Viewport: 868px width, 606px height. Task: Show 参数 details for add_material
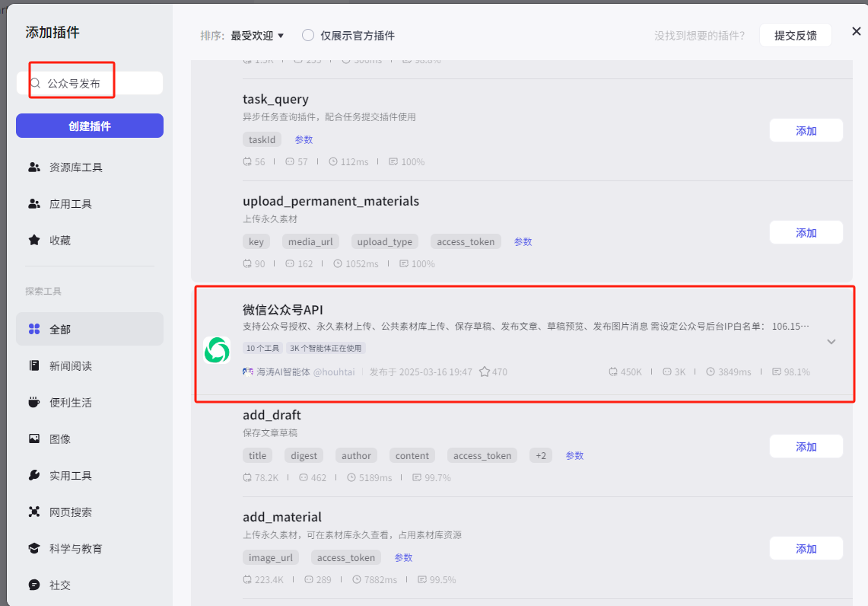[x=403, y=557]
